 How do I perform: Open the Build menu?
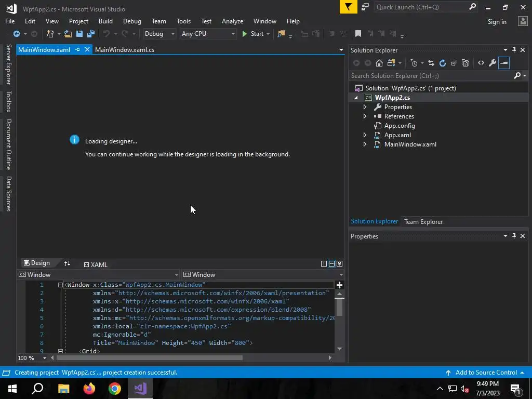[105, 21]
